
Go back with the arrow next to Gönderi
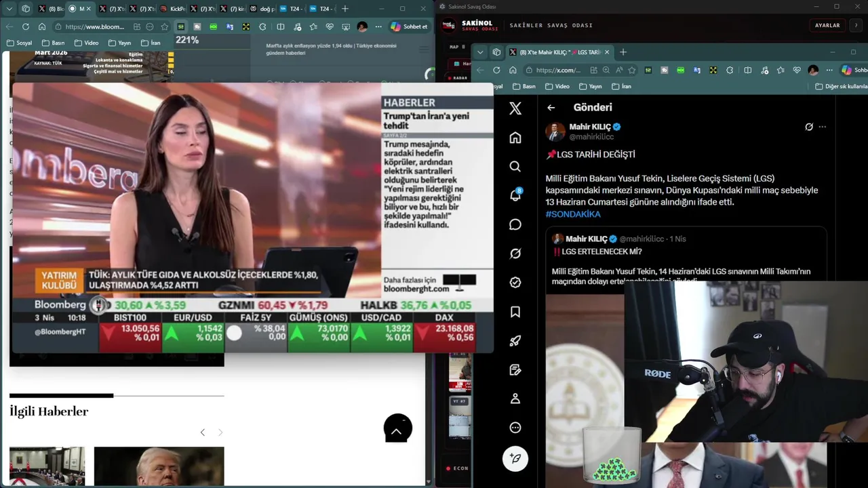pos(551,107)
